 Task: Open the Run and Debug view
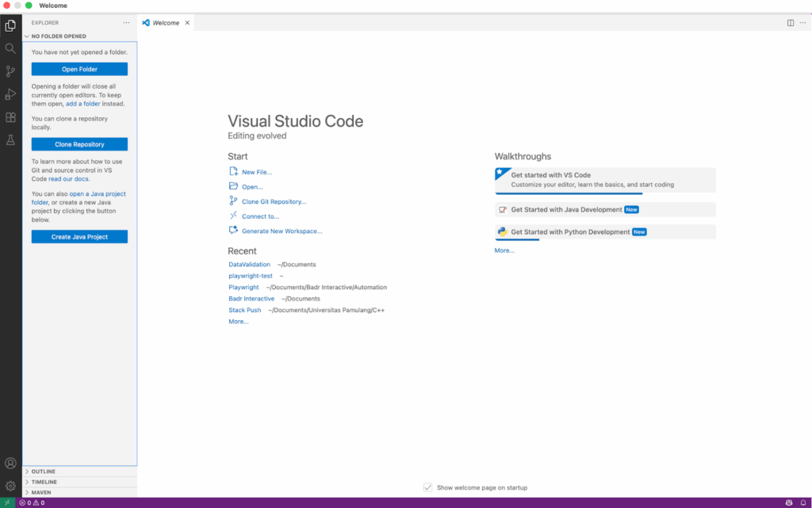tap(10, 94)
